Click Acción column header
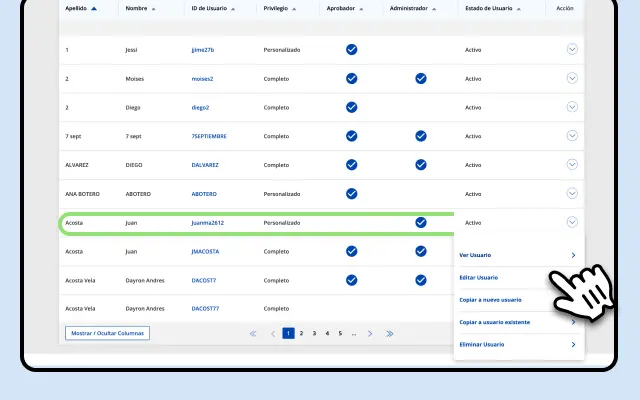 click(565, 8)
